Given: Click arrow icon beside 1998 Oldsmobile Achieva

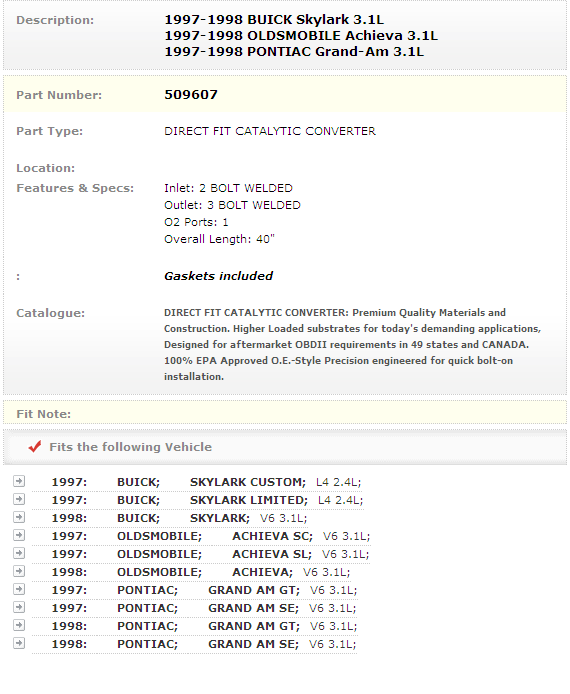Looking at the screenshot, I should [x=19, y=571].
